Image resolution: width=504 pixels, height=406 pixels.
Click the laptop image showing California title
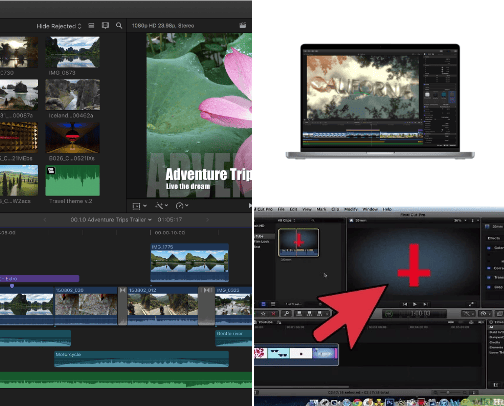pyautogui.click(x=380, y=101)
